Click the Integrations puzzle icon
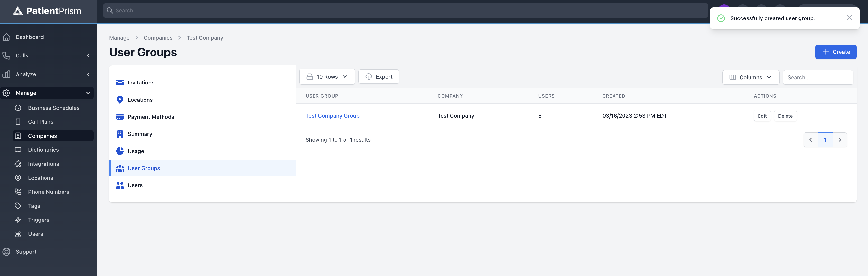Viewport: 868px width, 276px height. [x=18, y=164]
